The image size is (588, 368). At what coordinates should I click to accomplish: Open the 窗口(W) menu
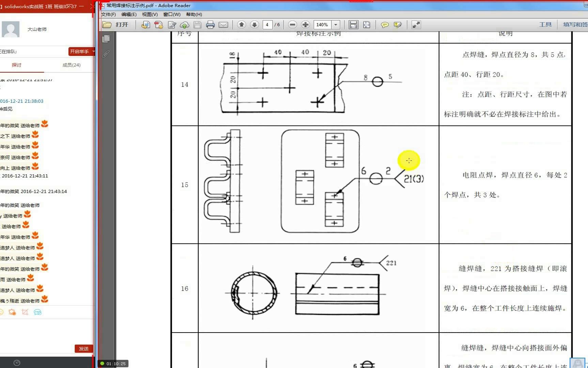[172, 14]
